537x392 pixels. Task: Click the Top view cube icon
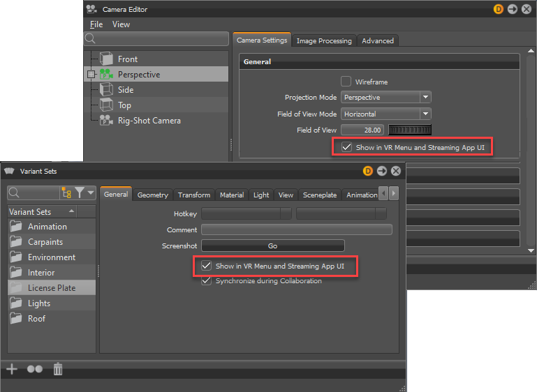coord(106,105)
